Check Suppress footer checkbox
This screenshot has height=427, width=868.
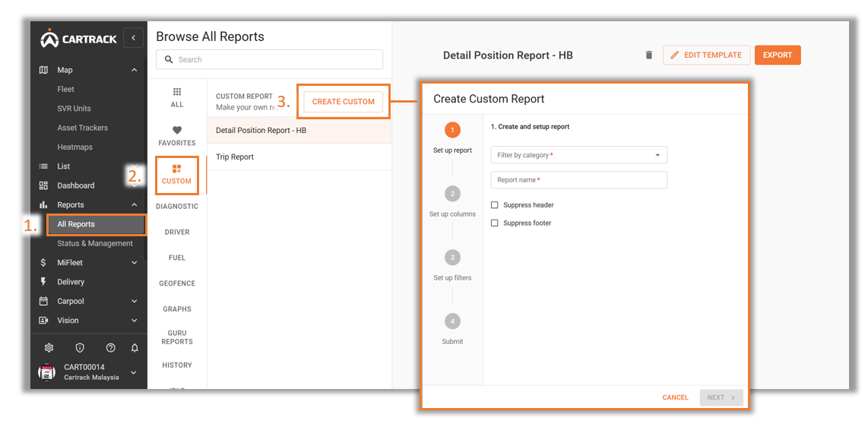(x=495, y=223)
